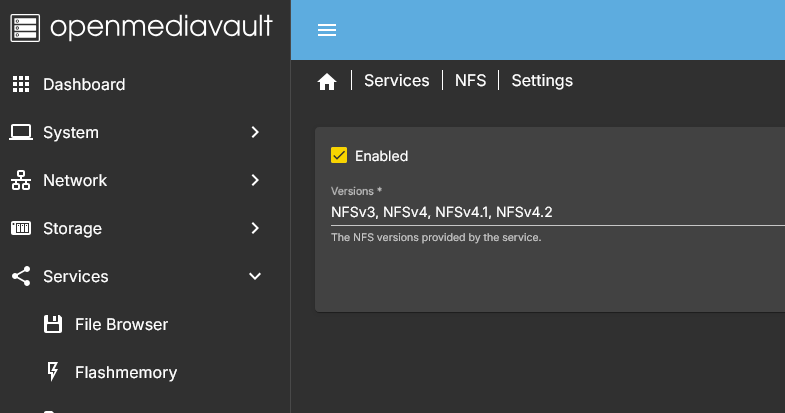Uncheck the Enabled checkbox
Screen dimensions: 785x413
pyautogui.click(x=339, y=155)
